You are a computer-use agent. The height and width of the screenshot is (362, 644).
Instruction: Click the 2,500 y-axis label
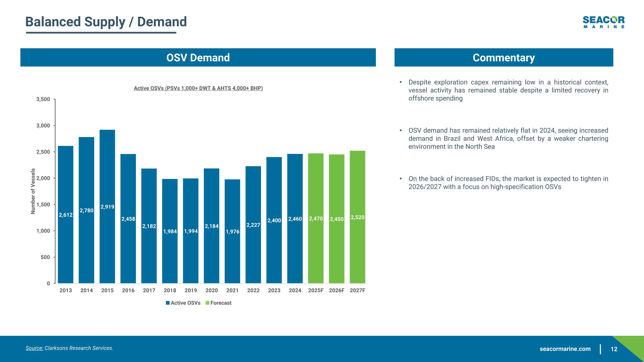(x=43, y=152)
